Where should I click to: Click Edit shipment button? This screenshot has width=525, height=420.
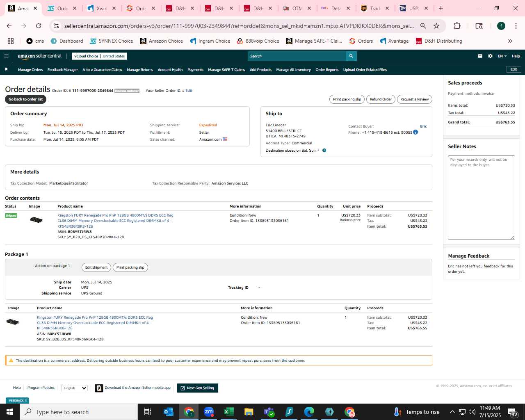(x=96, y=267)
